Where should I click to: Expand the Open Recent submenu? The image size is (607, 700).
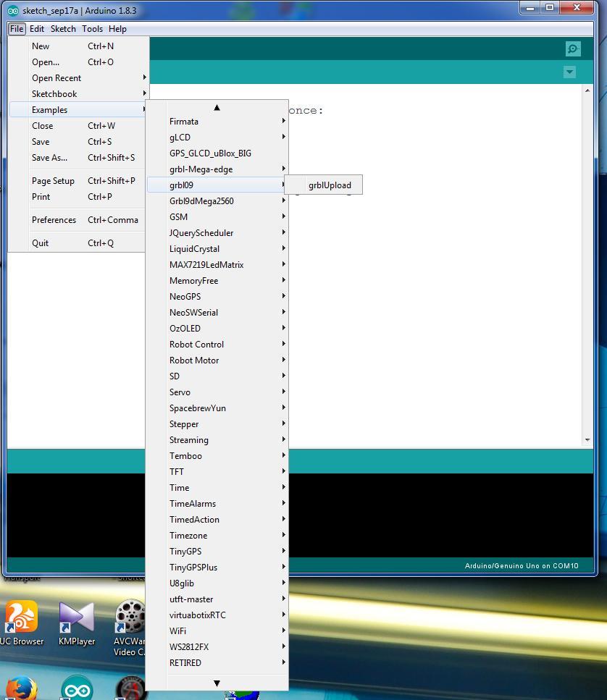(x=79, y=78)
